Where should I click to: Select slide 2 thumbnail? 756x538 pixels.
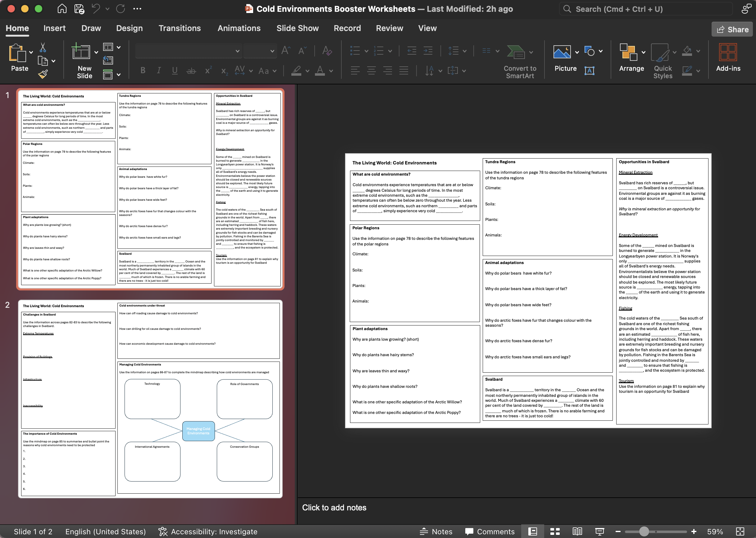[x=150, y=399]
